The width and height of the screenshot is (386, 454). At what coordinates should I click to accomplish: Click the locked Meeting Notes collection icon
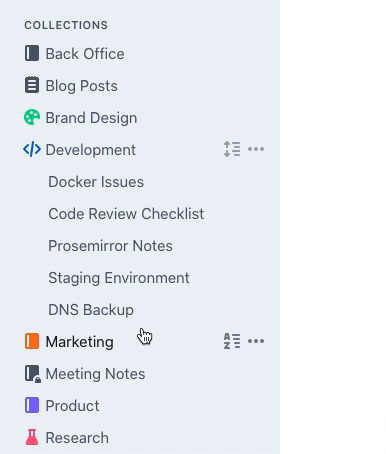pyautogui.click(x=33, y=374)
